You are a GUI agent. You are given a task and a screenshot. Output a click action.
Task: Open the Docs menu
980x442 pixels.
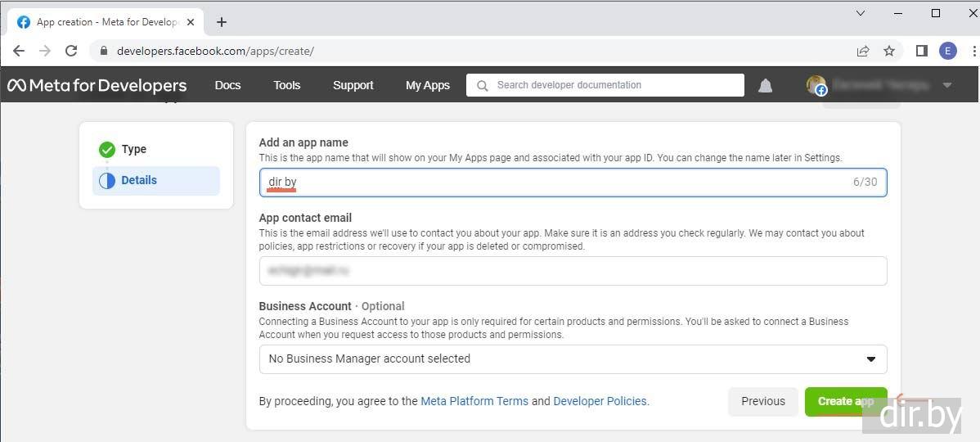pos(227,85)
